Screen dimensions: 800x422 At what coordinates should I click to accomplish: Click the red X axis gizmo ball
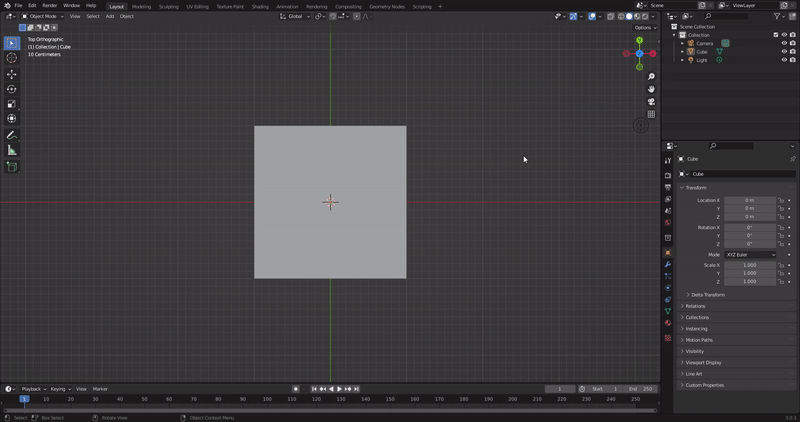click(653, 54)
